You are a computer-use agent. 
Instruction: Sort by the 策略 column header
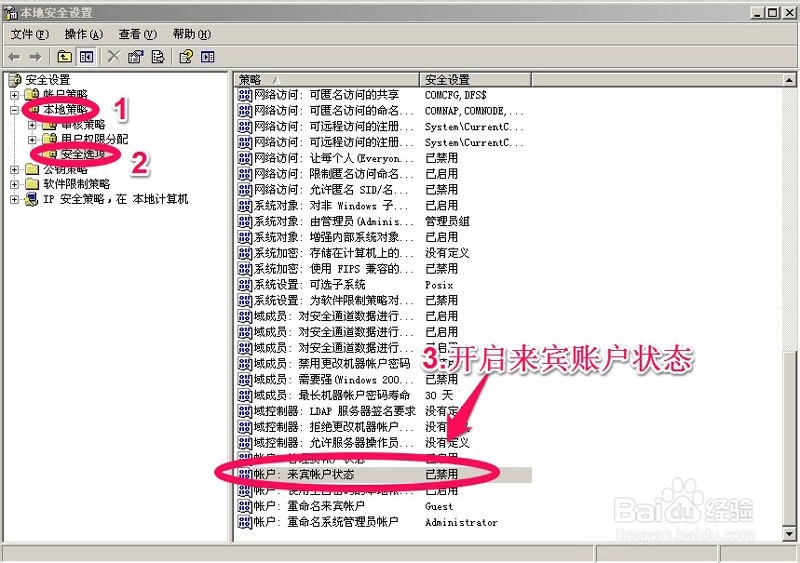pos(327,80)
